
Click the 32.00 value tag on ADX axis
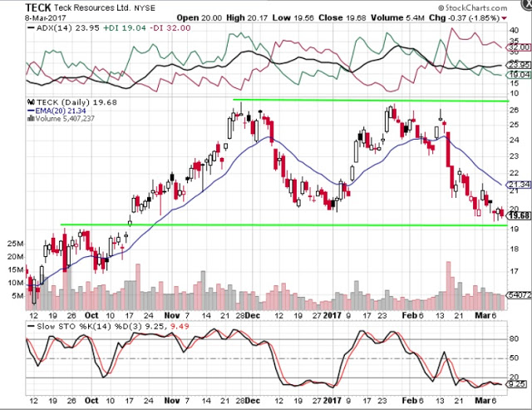click(519, 47)
